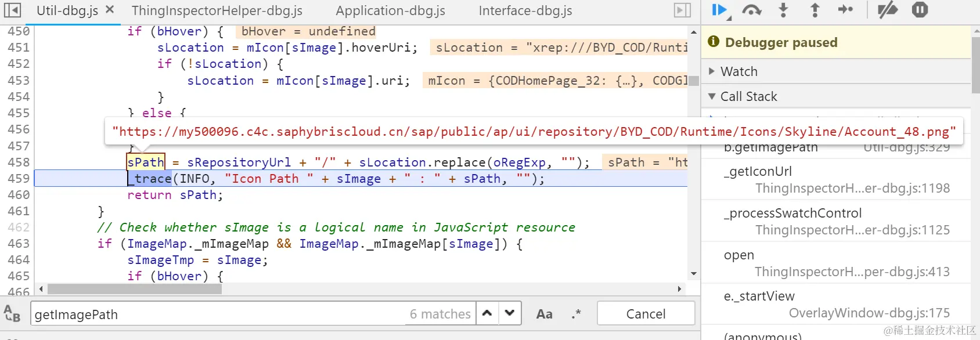
Task: Cancel the search bar
Action: 646,314
